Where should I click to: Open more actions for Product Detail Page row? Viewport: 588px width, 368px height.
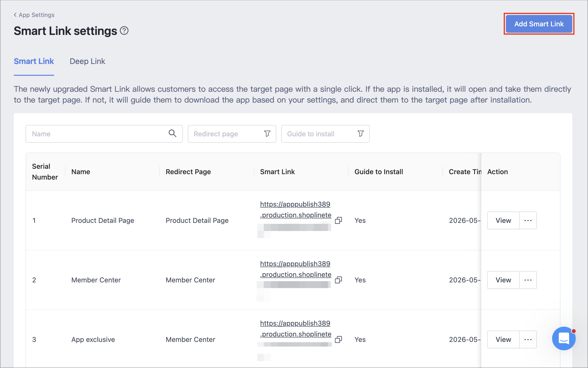[528, 220]
